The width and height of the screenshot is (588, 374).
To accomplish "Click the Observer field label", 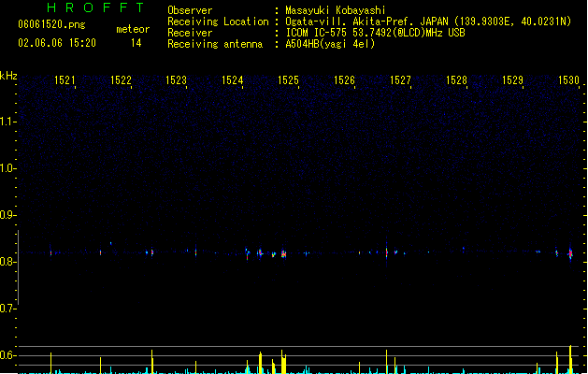I will click(x=190, y=10).
